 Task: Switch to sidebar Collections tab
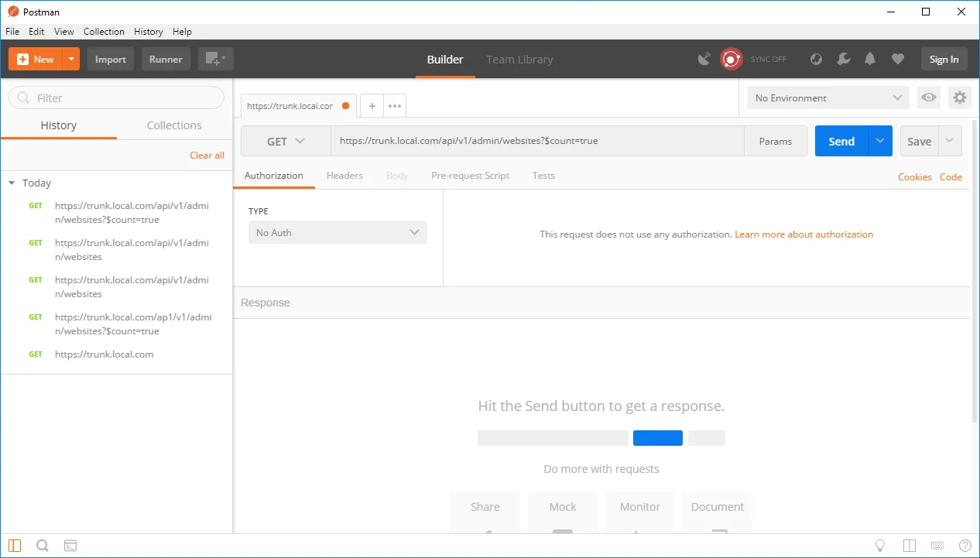(x=174, y=125)
